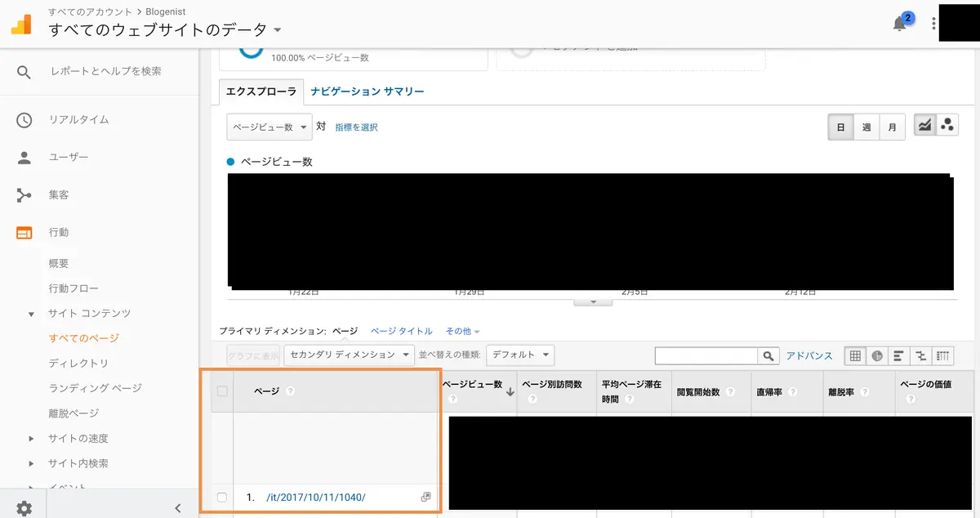
Task: Select the data table grid view icon
Action: 855,355
